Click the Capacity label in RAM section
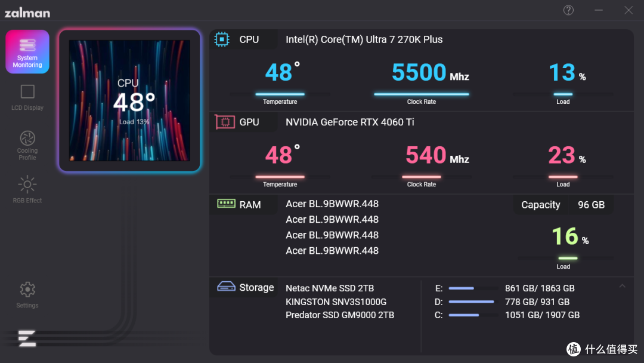The image size is (644, 363). [x=540, y=205]
